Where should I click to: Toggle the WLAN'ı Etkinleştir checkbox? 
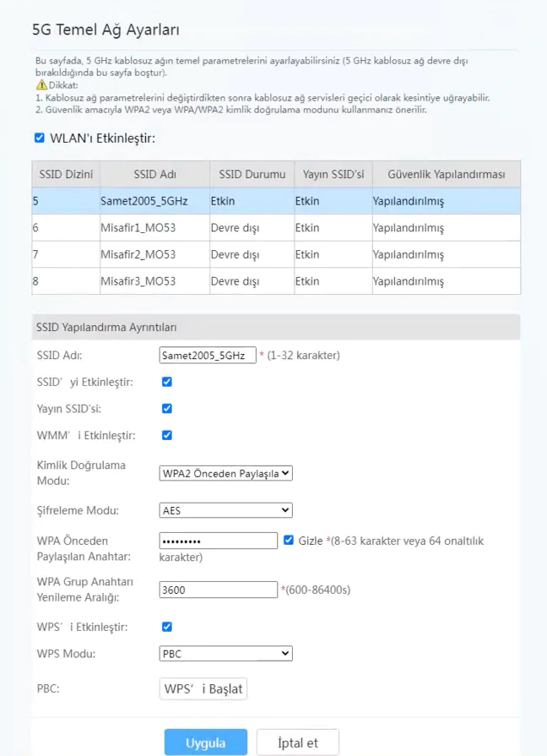coord(39,138)
